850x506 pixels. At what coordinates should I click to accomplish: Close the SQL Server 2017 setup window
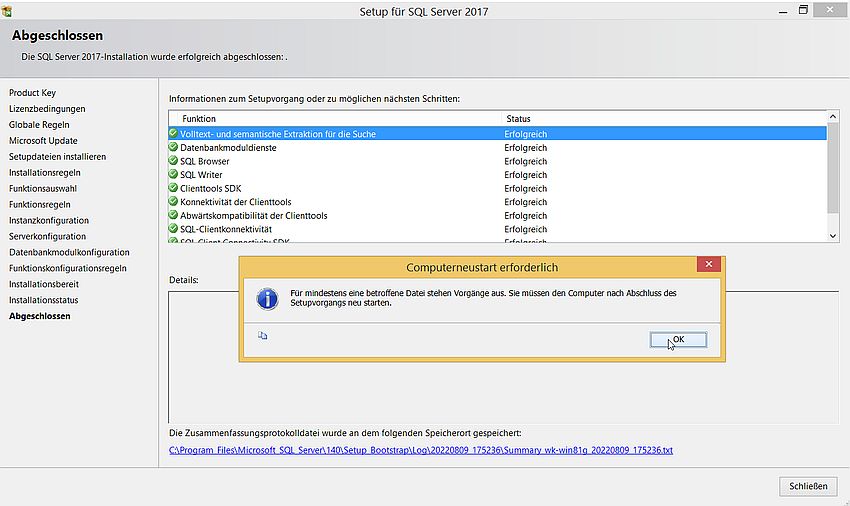pyautogui.click(x=830, y=10)
